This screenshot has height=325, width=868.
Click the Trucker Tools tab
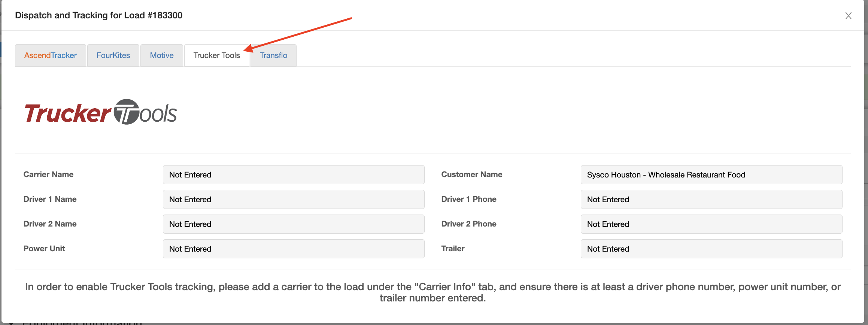click(216, 55)
